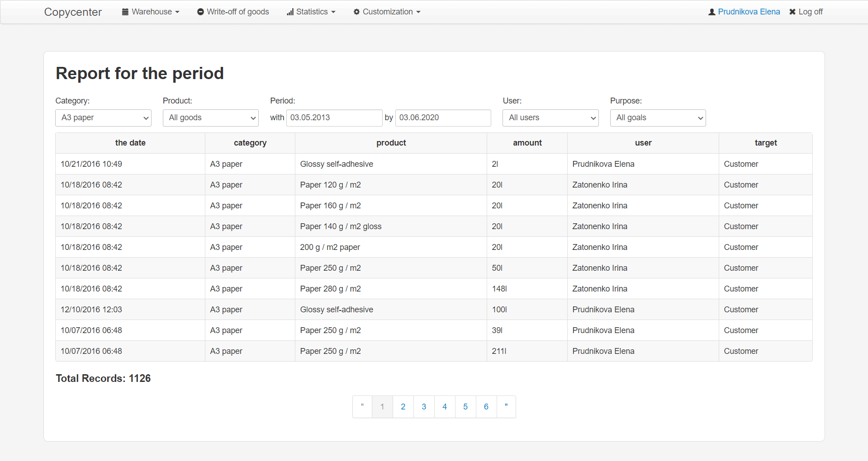Image resolution: width=868 pixels, height=461 pixels.
Task: Click the period start date field 03.05.2013
Action: pos(334,118)
